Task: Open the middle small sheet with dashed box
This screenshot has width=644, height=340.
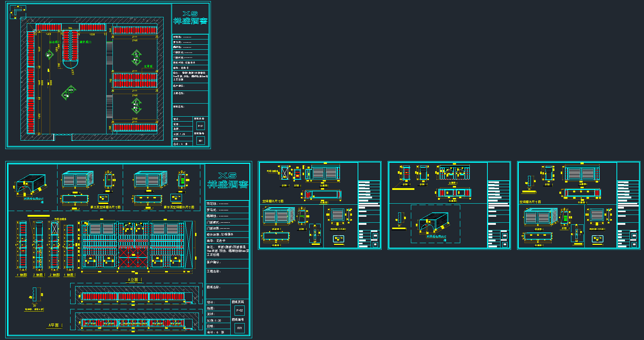Action: click(x=449, y=206)
